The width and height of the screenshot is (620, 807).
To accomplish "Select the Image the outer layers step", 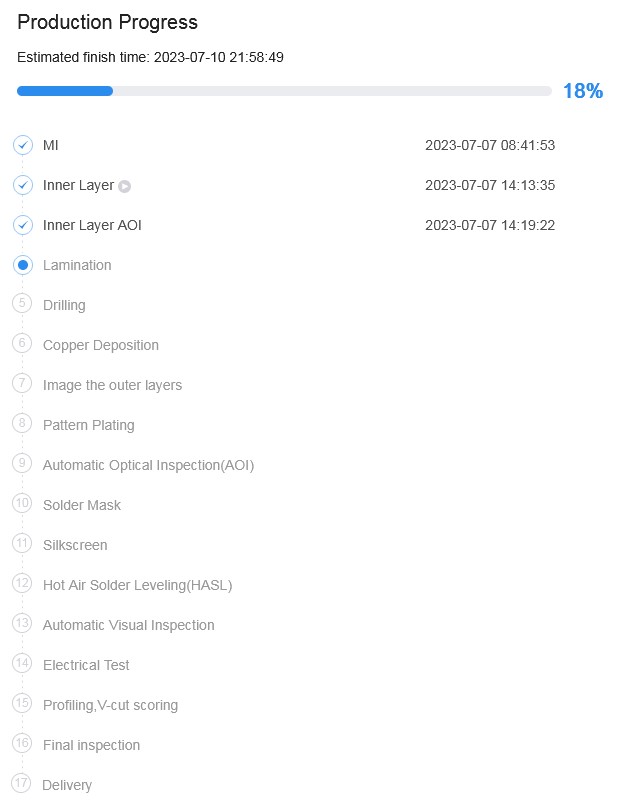I will tap(112, 385).
